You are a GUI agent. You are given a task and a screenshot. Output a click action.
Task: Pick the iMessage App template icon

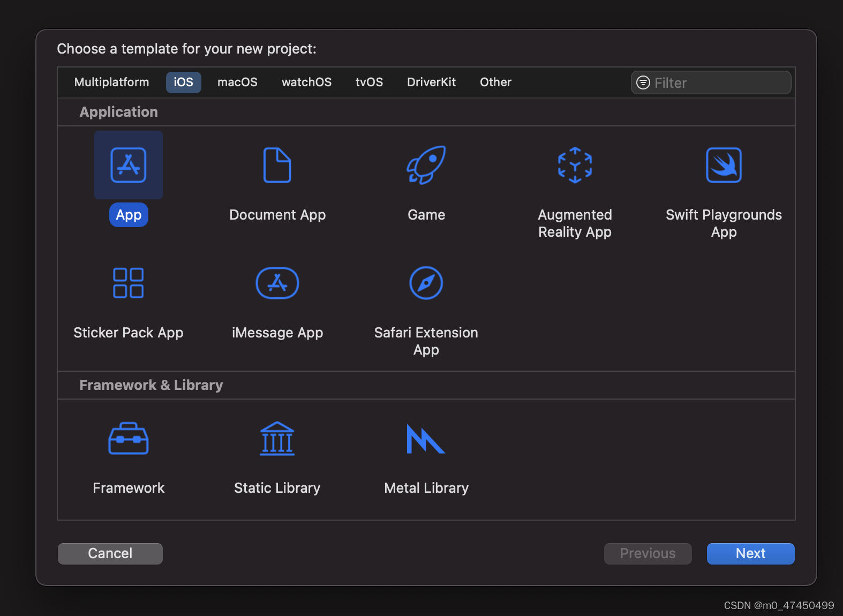click(277, 283)
